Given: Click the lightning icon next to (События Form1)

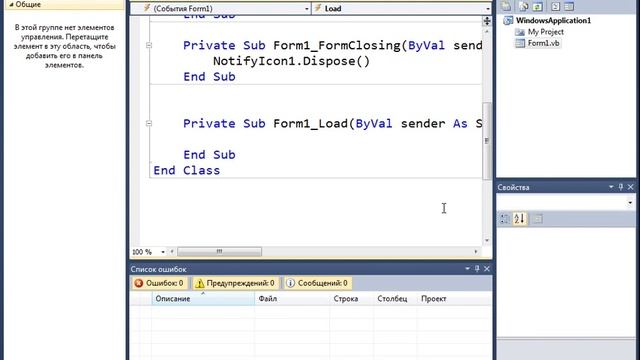Looking at the screenshot, I should 147,8.
